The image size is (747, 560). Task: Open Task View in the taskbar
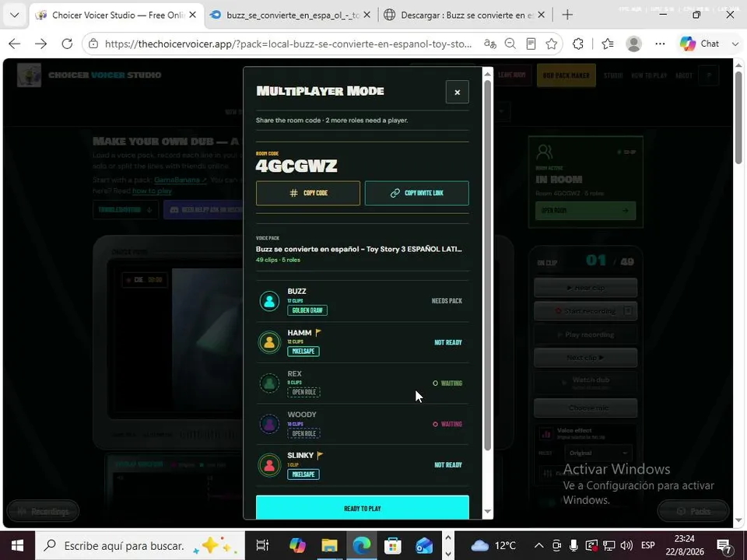pyautogui.click(x=262, y=546)
